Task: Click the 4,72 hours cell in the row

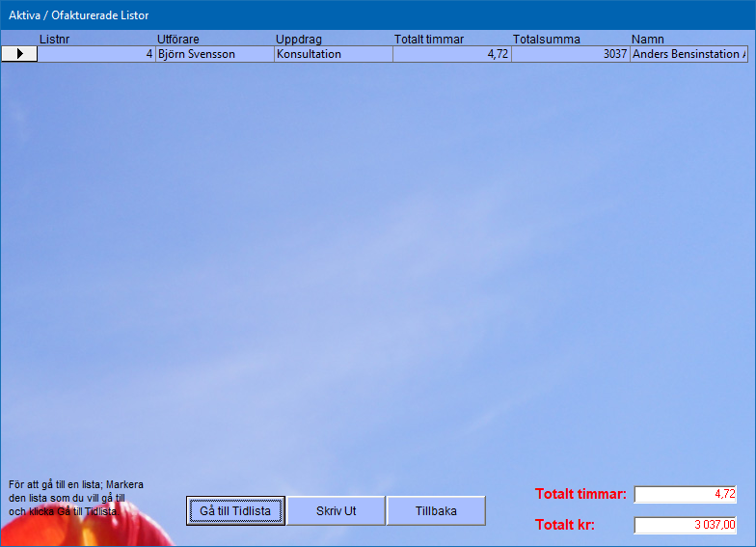Action: (x=451, y=54)
